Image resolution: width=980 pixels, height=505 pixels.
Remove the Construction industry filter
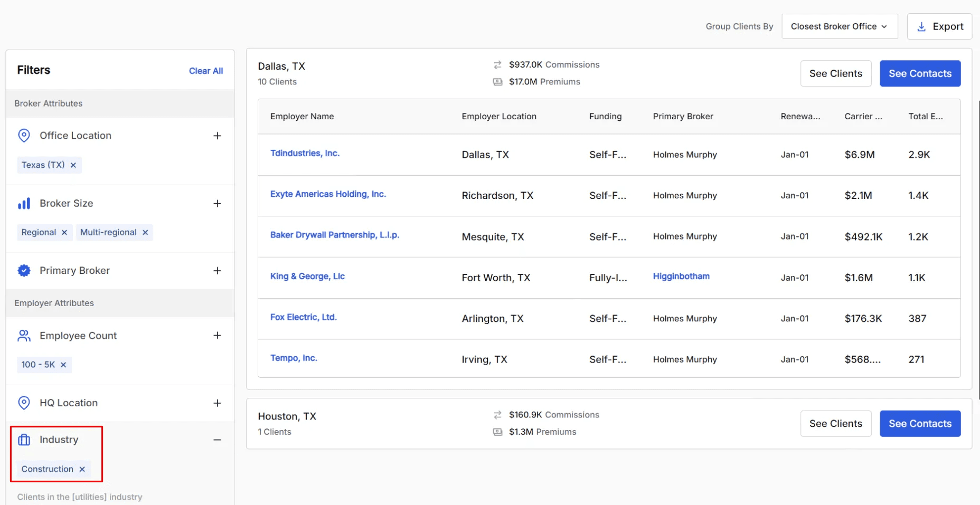point(82,469)
